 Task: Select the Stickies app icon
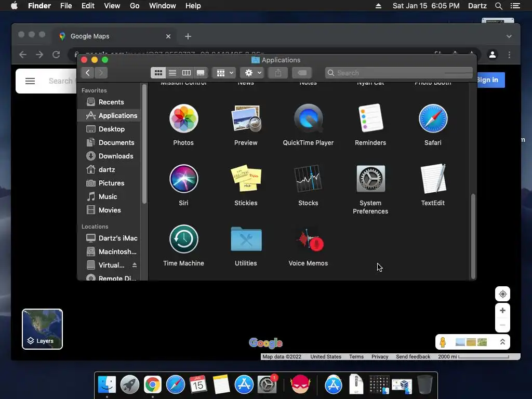click(x=246, y=179)
